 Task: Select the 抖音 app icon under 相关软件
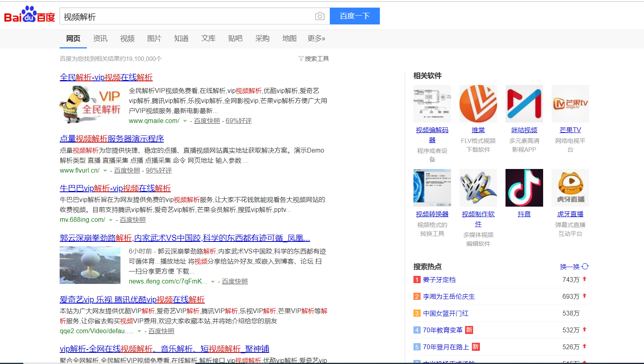click(x=524, y=187)
